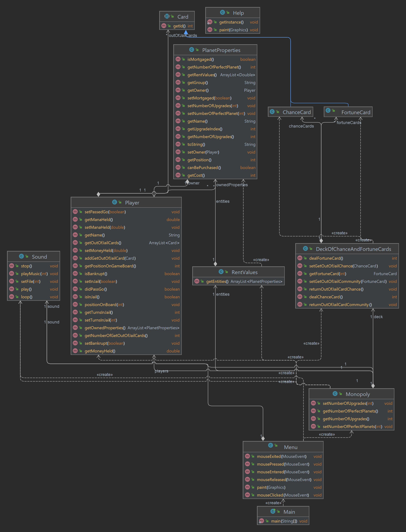The image size is (406, 532).
Task: Click the chanceCards association label
Action: click(301, 126)
